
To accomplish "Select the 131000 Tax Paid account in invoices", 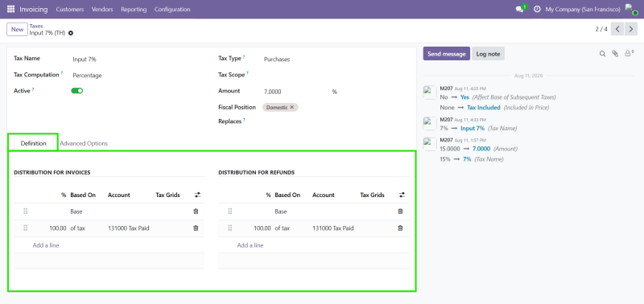I will coord(130,228).
